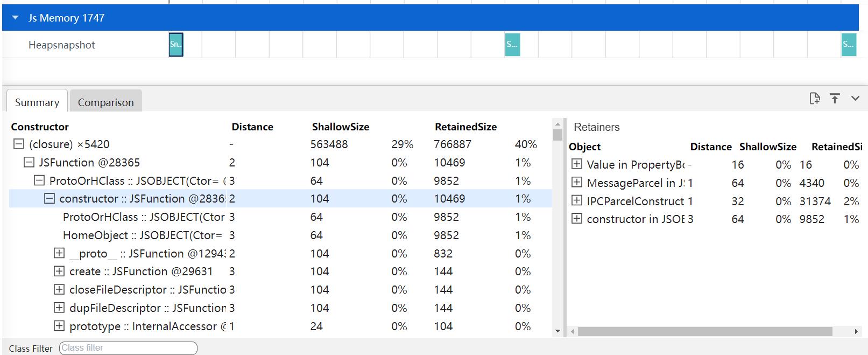
Task: Switch to the Comparison tab
Action: click(105, 102)
